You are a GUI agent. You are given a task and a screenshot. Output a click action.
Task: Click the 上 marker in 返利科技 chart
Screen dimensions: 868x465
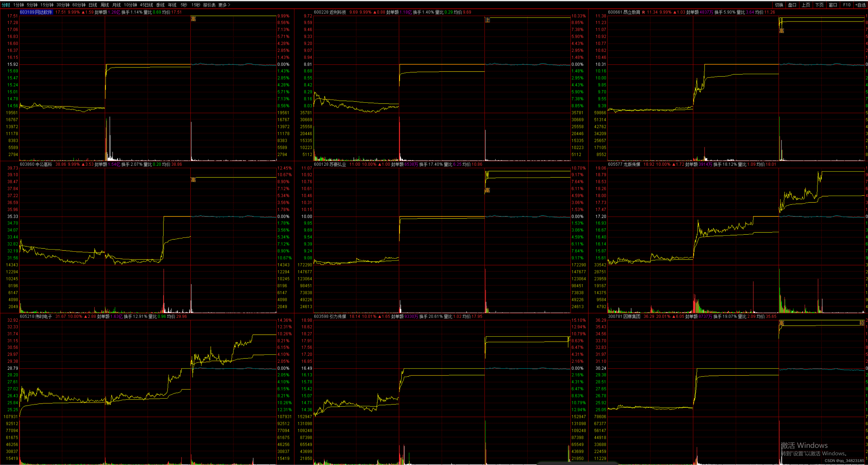pos(487,20)
